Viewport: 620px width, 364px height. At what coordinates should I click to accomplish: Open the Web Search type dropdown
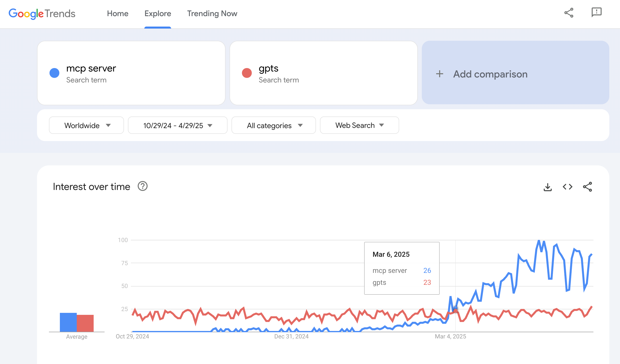pos(359,125)
